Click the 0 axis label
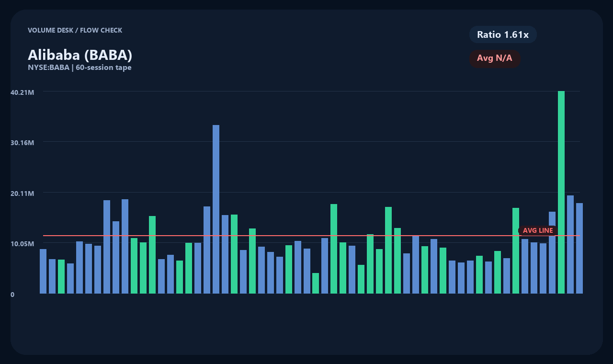The image size is (613, 364). (12, 295)
